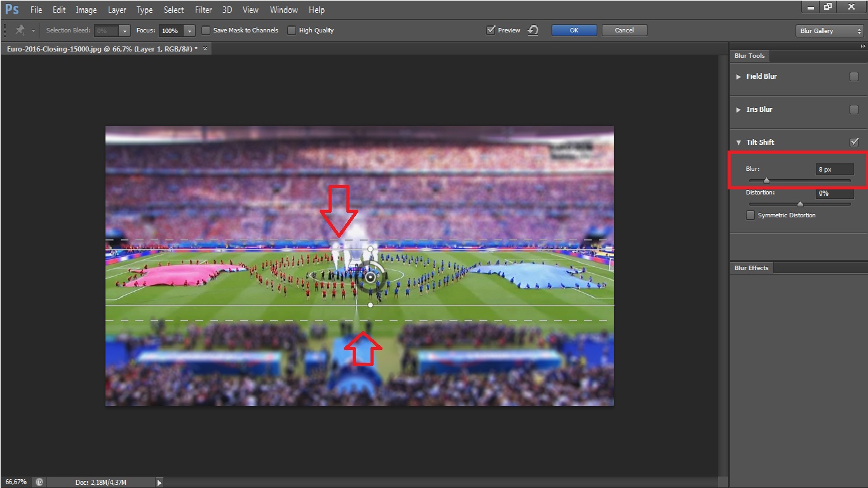Enable the Field Blur checkbox
The height and width of the screenshot is (488, 868).
pos(854,76)
